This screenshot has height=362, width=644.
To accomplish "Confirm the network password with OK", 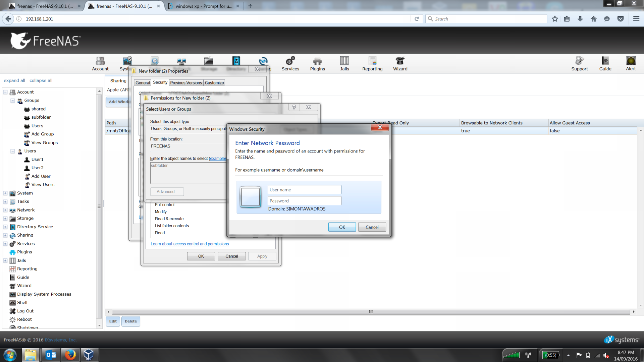I will tap(342, 227).
